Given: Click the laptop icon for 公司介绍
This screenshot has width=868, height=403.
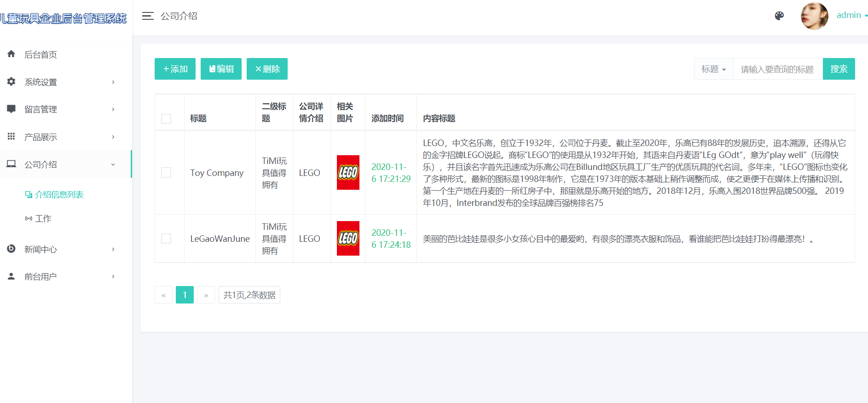Looking at the screenshot, I should (12, 164).
